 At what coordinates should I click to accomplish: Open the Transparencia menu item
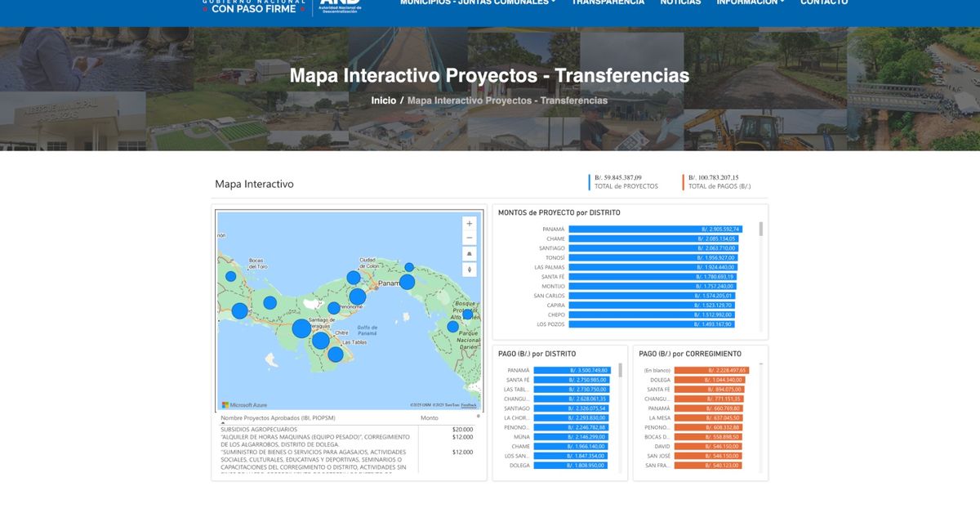(608, 2)
